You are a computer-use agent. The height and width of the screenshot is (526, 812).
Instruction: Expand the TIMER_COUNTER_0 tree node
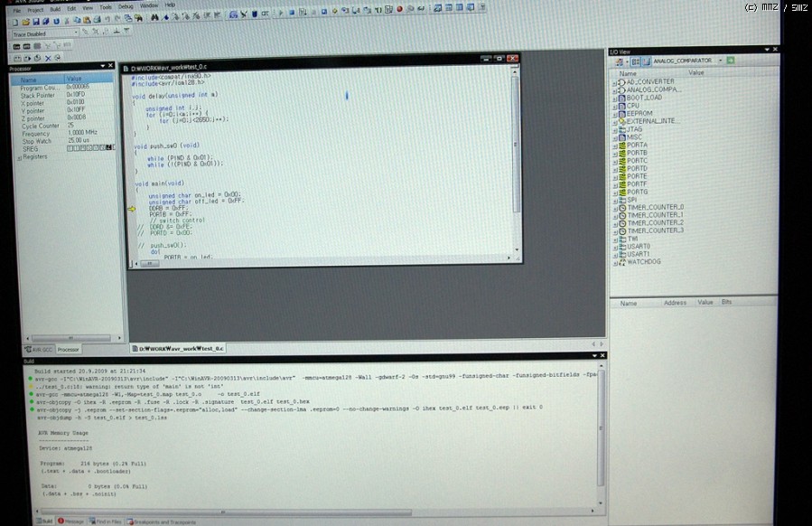pos(614,207)
